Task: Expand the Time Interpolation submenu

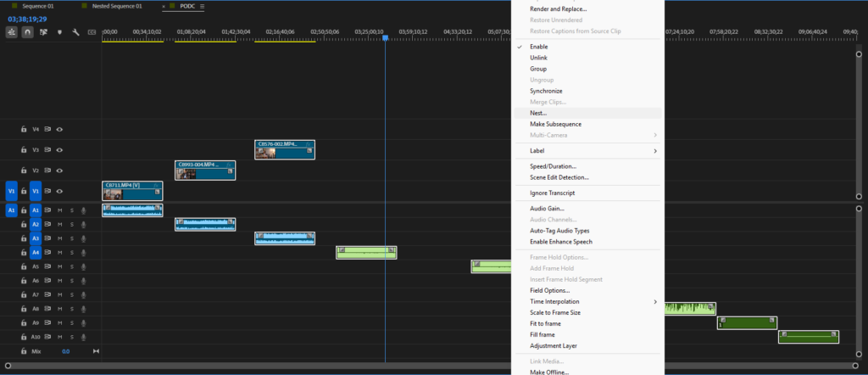Action: [655, 301]
